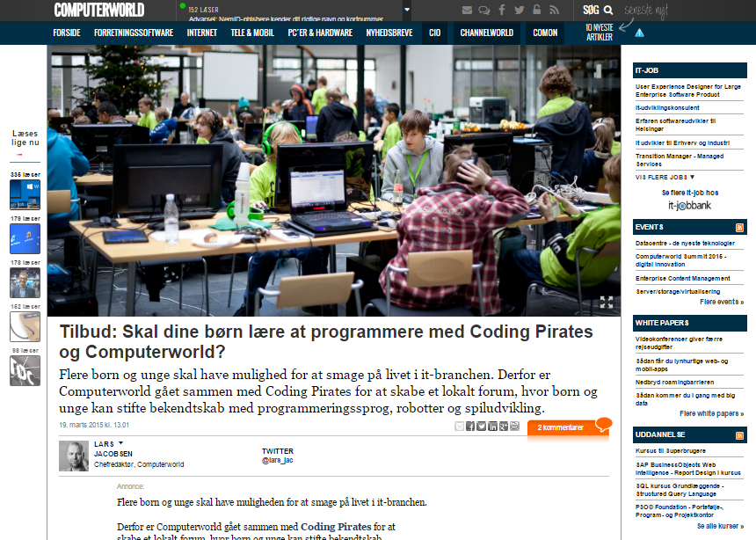Open the debate speech bubbles icon in header
This screenshot has width=756, height=540.
point(484,11)
